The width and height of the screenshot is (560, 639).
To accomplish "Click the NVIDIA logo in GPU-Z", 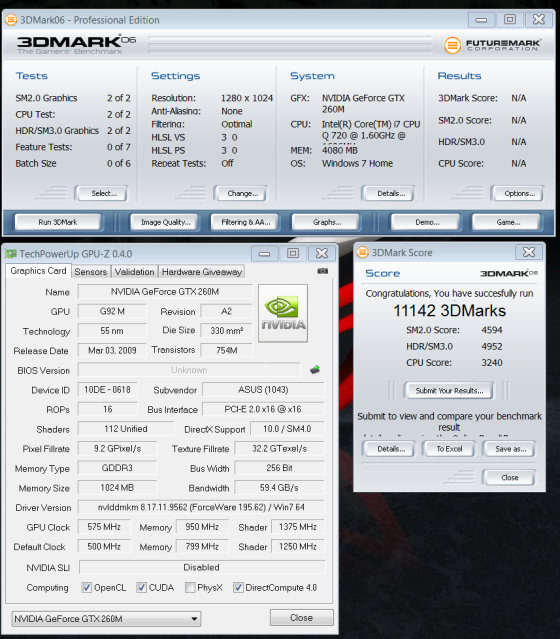I will pos(283,313).
